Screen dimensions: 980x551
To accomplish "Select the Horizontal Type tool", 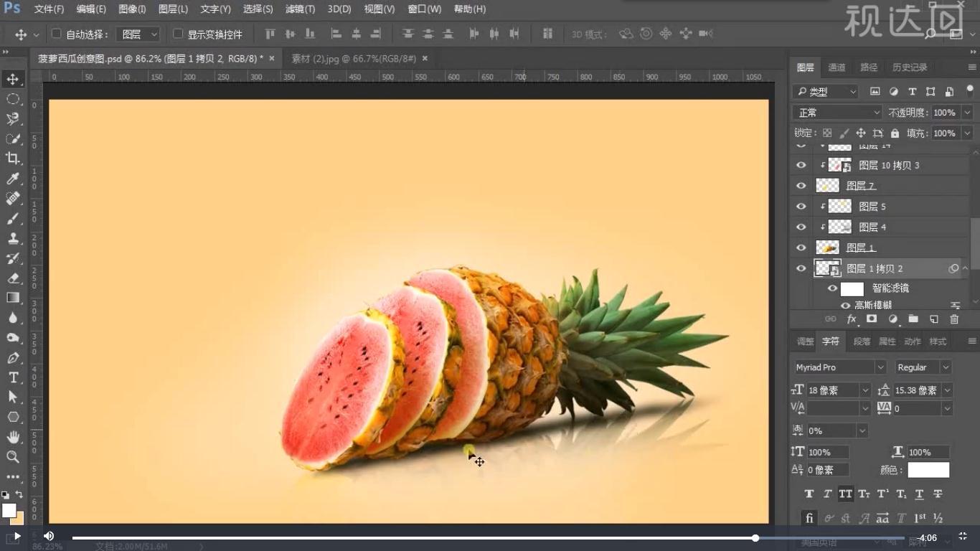I will [13, 377].
